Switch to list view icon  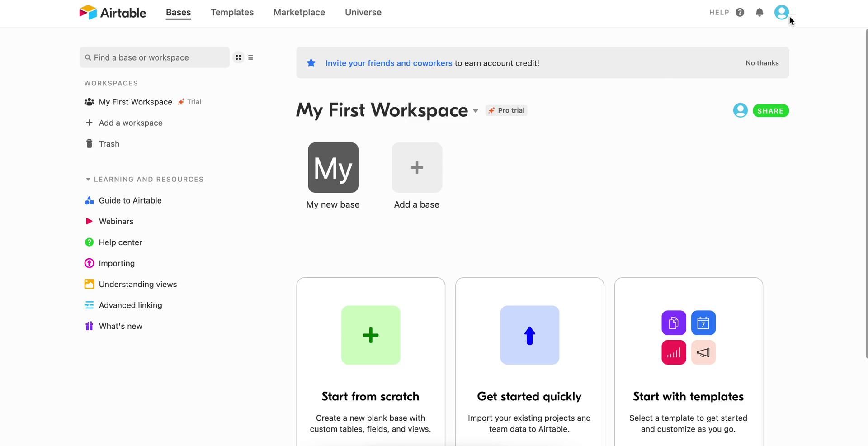[x=250, y=57]
